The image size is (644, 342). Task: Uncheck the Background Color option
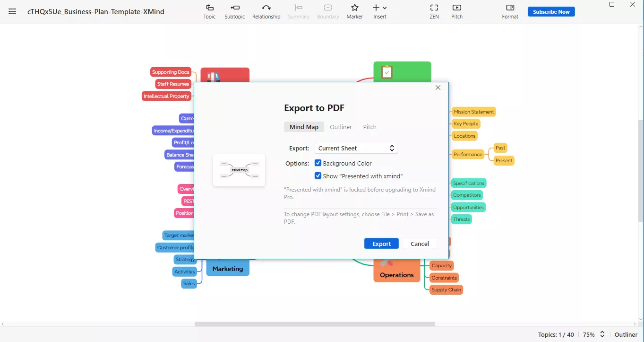tap(318, 163)
